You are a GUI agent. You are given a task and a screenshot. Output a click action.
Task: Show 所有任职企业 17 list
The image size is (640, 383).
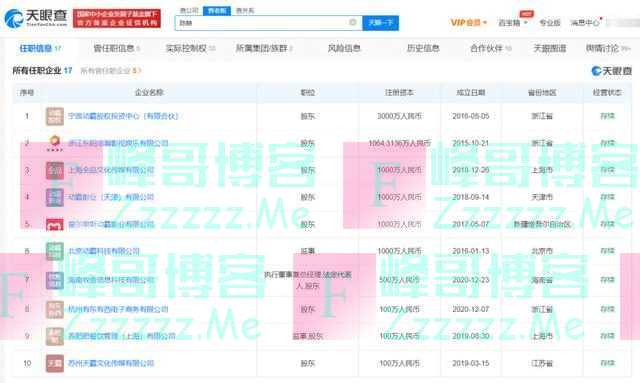click(x=42, y=71)
